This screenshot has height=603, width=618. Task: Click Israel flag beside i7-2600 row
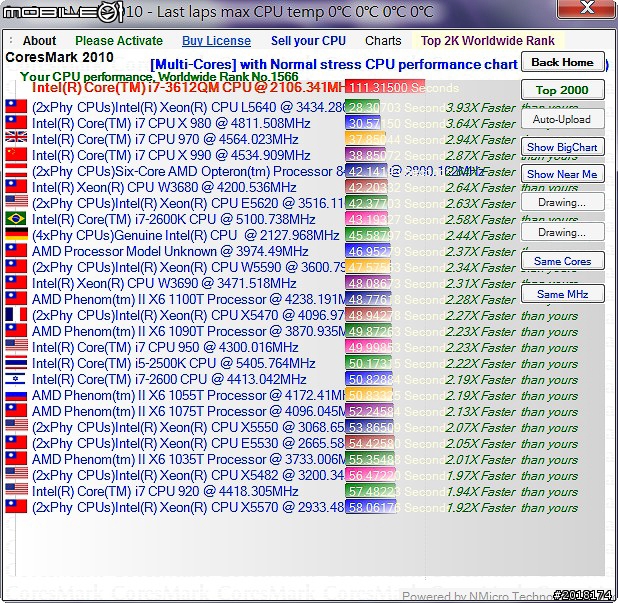[x=16, y=379]
